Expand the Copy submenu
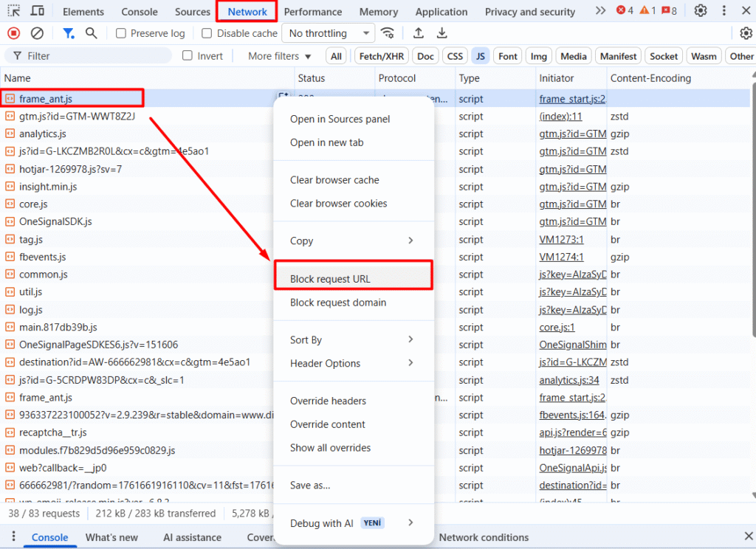 coord(352,241)
